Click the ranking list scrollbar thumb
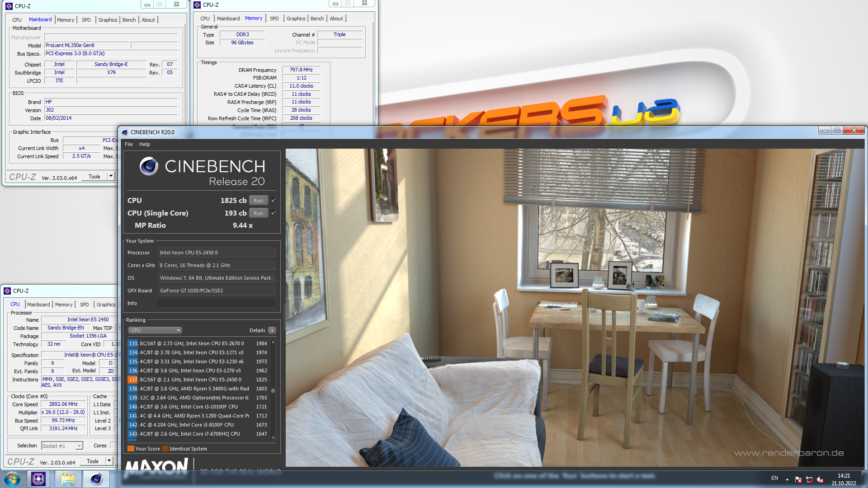The width and height of the screenshot is (868, 488). pos(273,390)
